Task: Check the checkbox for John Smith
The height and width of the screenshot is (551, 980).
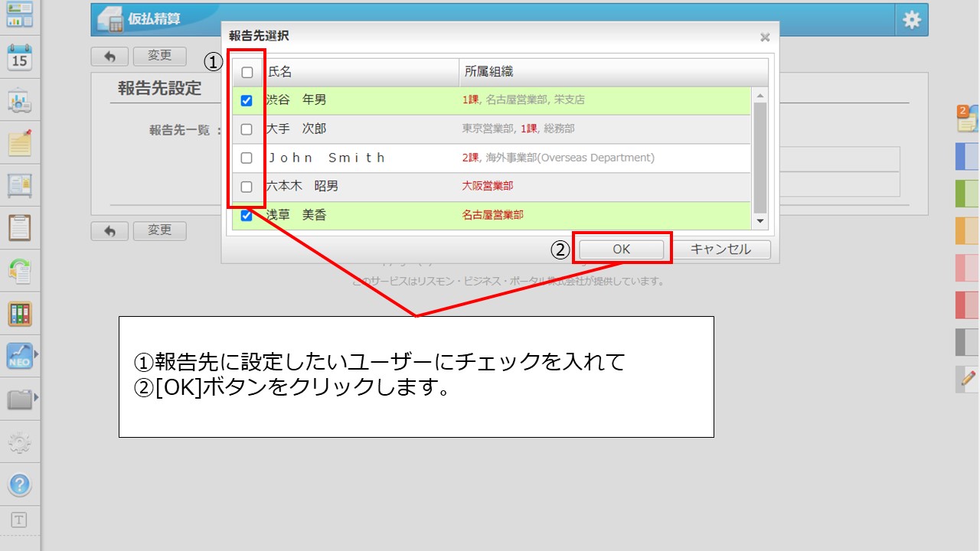Action: [x=247, y=158]
